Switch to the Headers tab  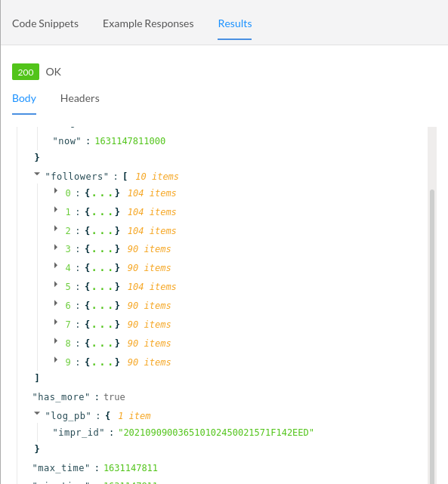79,98
